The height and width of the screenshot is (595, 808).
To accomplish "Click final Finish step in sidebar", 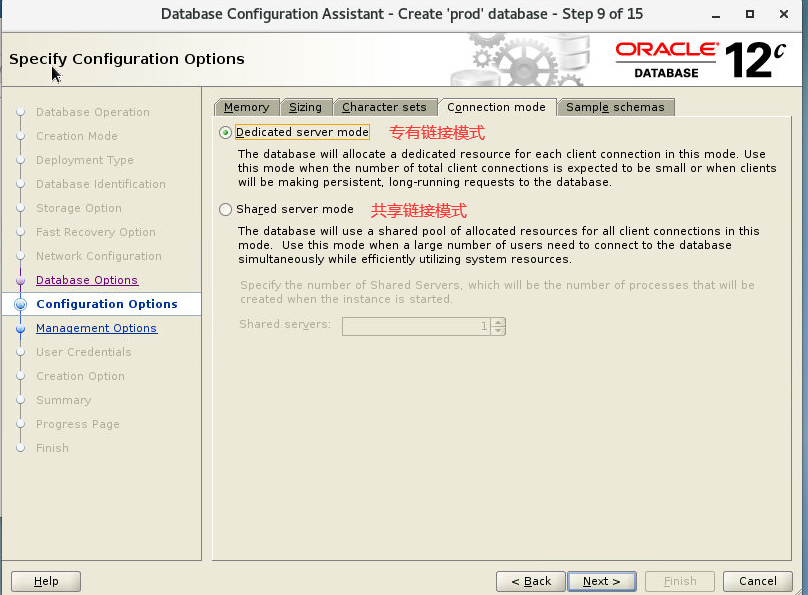I will tap(52, 448).
